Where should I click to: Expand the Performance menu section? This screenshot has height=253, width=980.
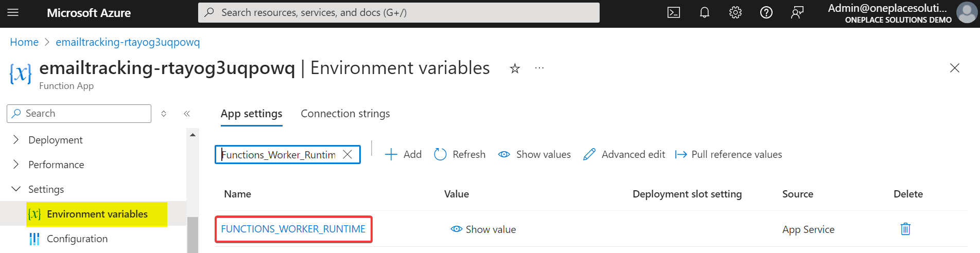[x=16, y=165]
